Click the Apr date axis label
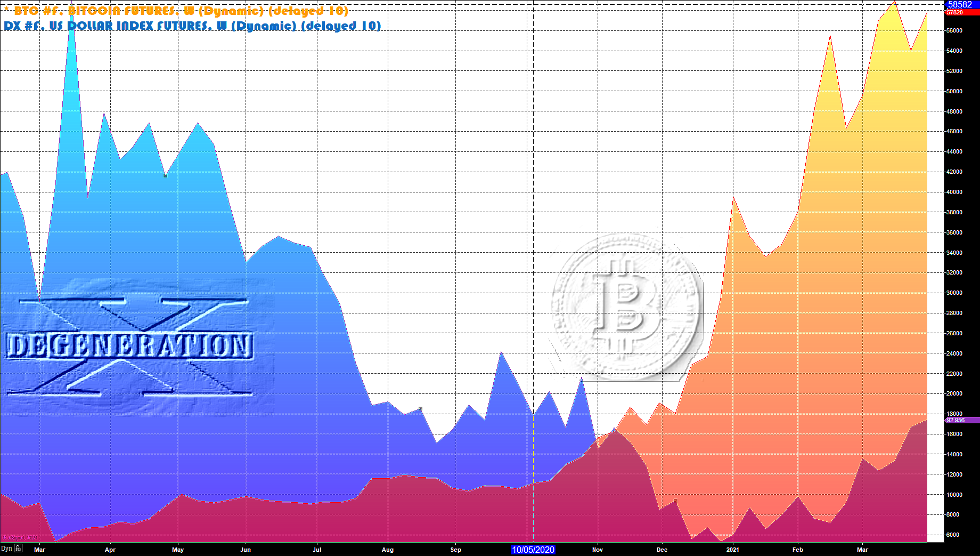 pos(110,550)
